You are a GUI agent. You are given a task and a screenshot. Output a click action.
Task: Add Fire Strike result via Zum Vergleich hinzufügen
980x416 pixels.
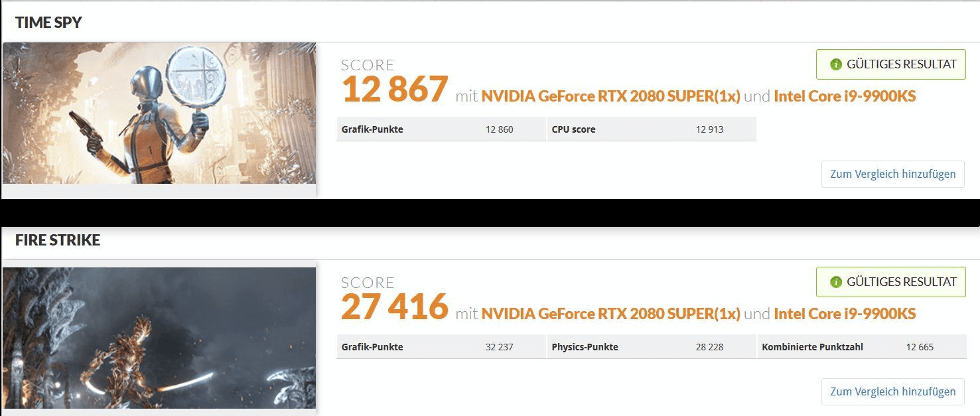pos(892,391)
